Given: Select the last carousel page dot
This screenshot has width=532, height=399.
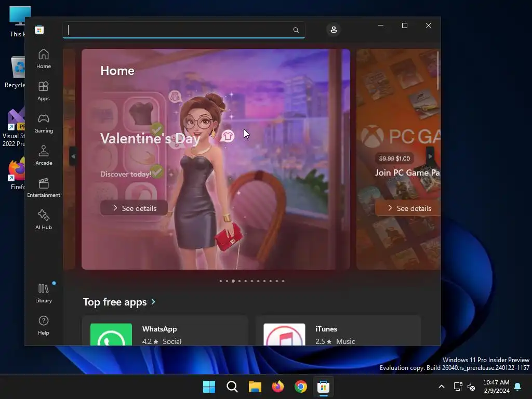Looking at the screenshot, I should 283,281.
